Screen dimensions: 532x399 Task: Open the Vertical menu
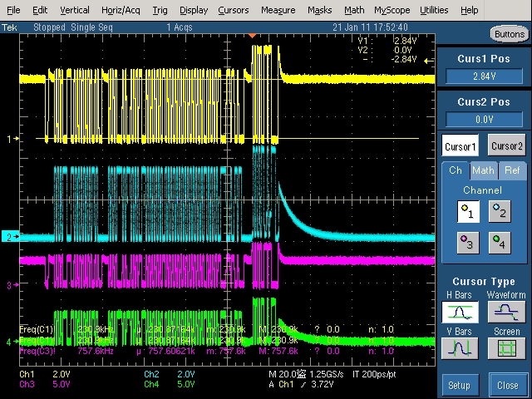tap(75, 10)
